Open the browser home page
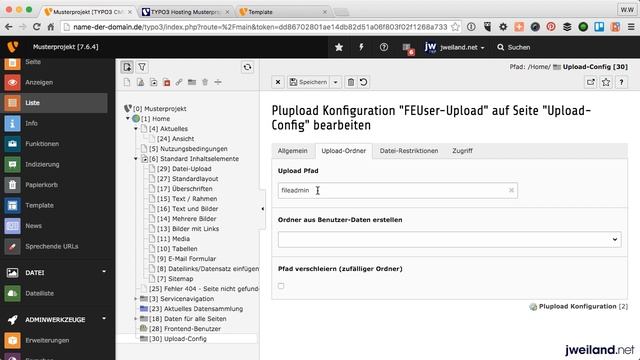This screenshot has width=640, height=360. [51, 27]
